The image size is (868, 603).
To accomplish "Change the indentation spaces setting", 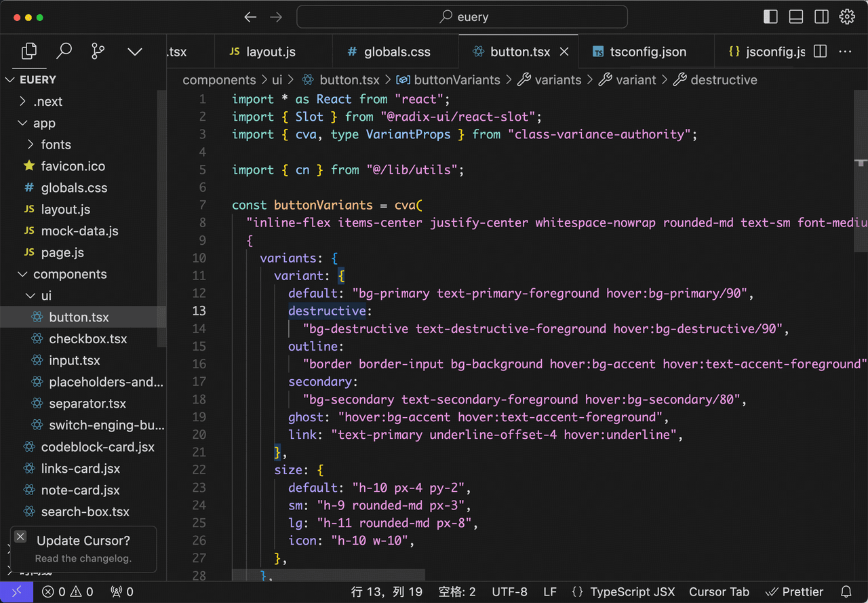I will click(456, 592).
